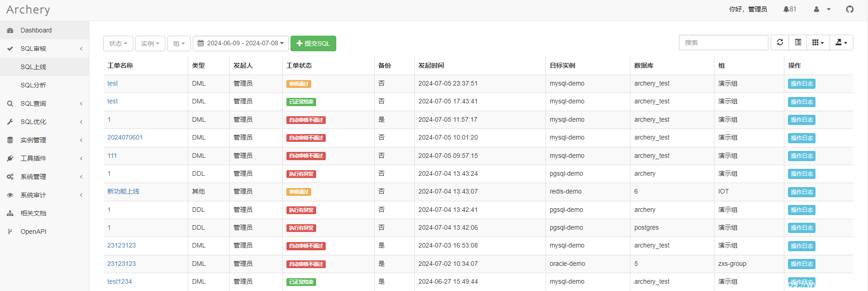
Task: Click the 搜索 search input field
Action: (723, 43)
